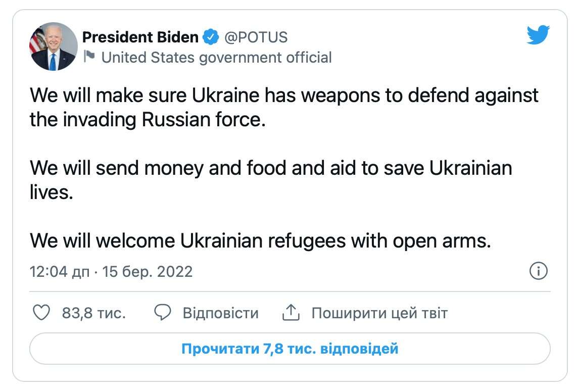The height and width of the screenshot is (392, 577).
Task: Click United States government official label
Action: tap(217, 57)
